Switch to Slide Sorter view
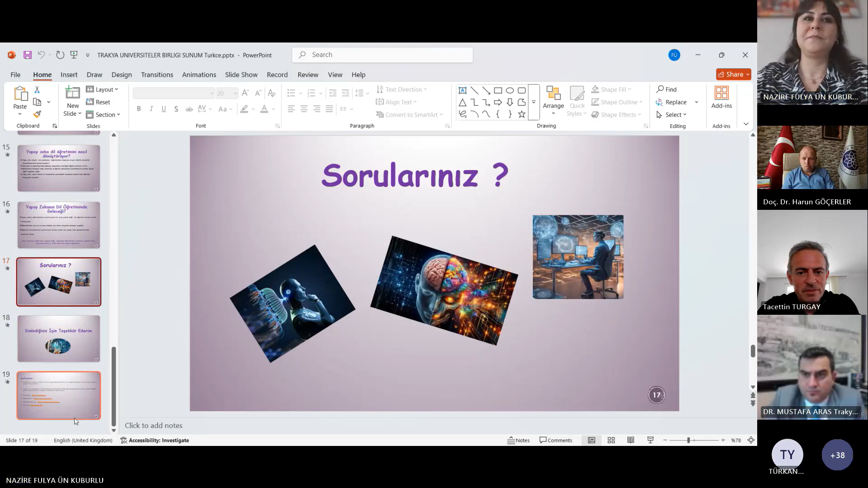The width and height of the screenshot is (868, 488). (x=611, y=440)
